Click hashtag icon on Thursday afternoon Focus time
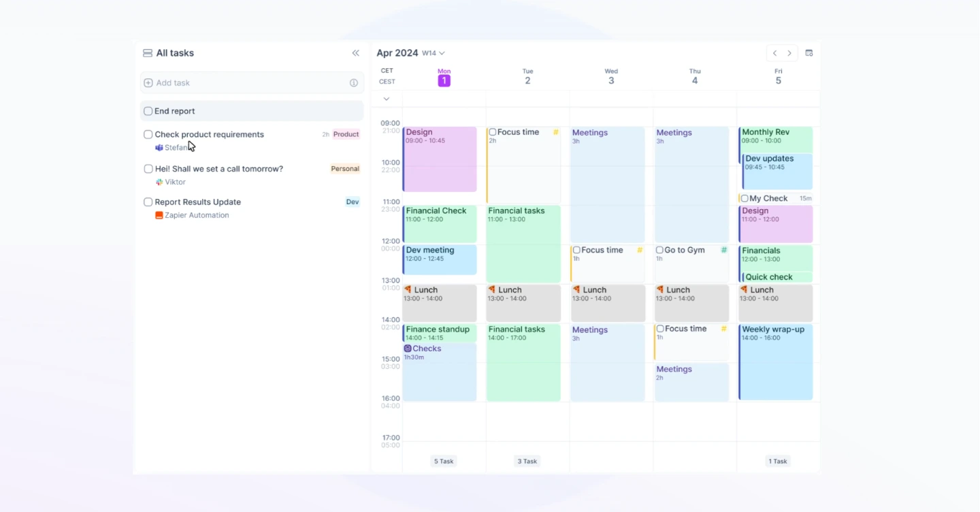Viewport: 980px width, 512px height. click(724, 329)
